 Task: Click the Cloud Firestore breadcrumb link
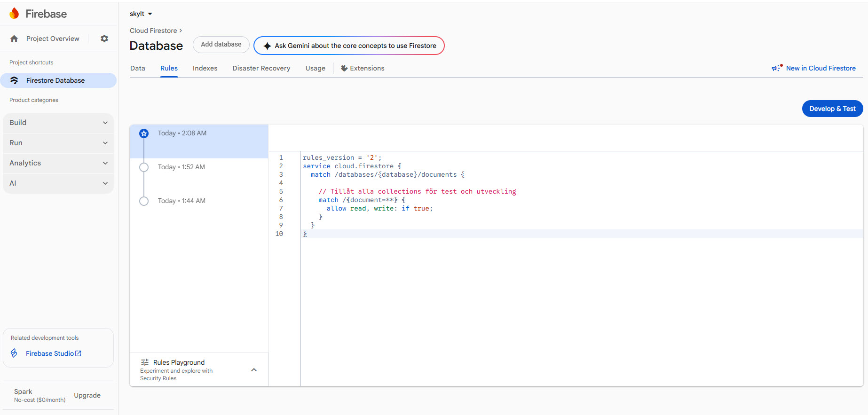[x=153, y=31]
